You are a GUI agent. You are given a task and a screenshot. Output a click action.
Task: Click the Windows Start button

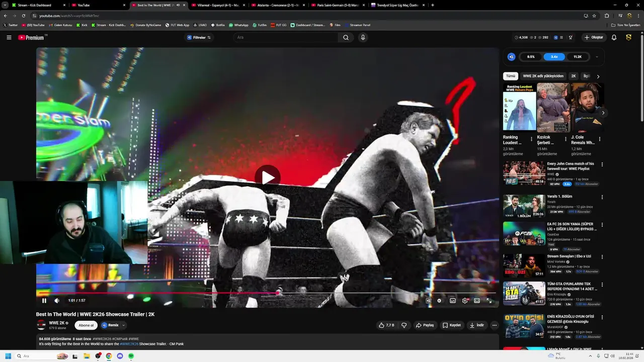pyautogui.click(x=8, y=356)
